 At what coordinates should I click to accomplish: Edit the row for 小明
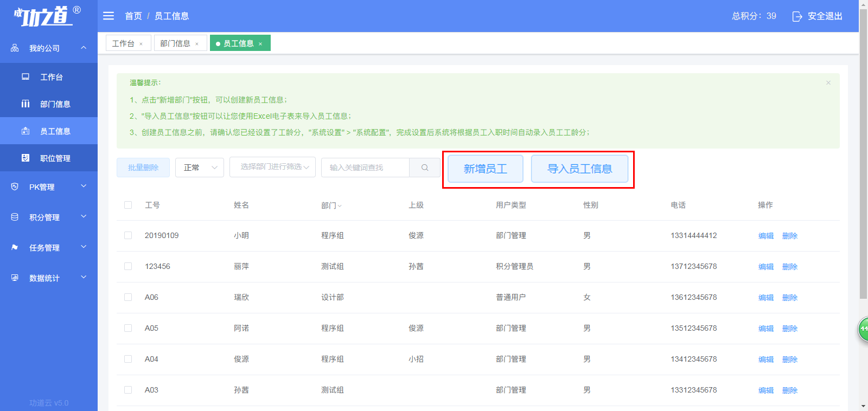(766, 236)
